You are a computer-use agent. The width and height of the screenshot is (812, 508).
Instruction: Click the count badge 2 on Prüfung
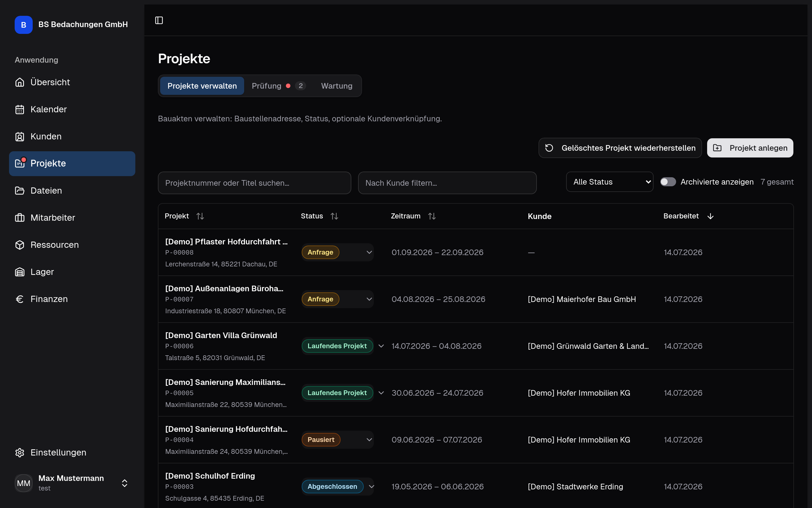tap(301, 86)
